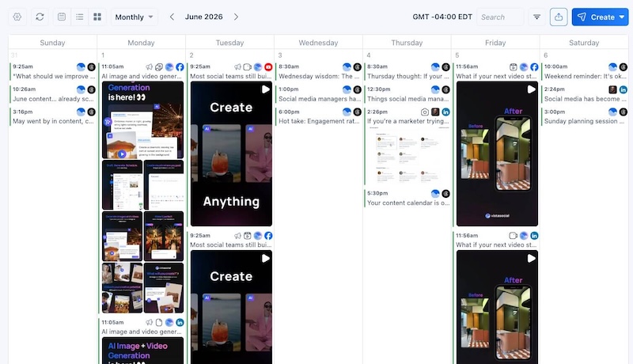Open 'If you're a marketer trying' post
Image resolution: width=633 pixels, height=364 pixels.
coord(407,122)
